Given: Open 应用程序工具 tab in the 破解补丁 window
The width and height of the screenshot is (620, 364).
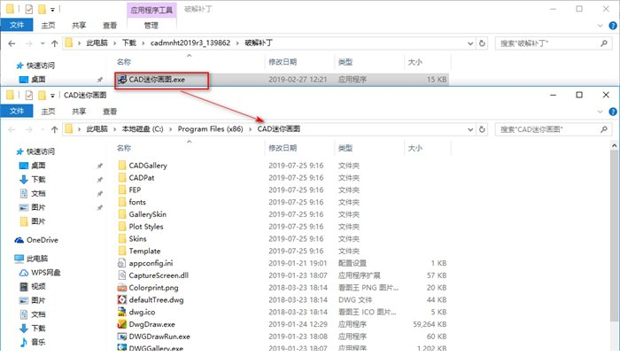Looking at the screenshot, I should (x=151, y=10).
